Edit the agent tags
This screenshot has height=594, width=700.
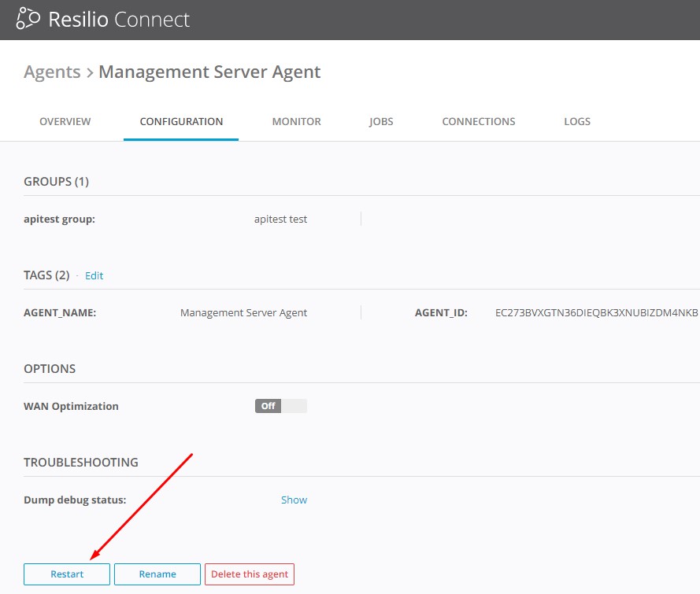[x=94, y=276]
